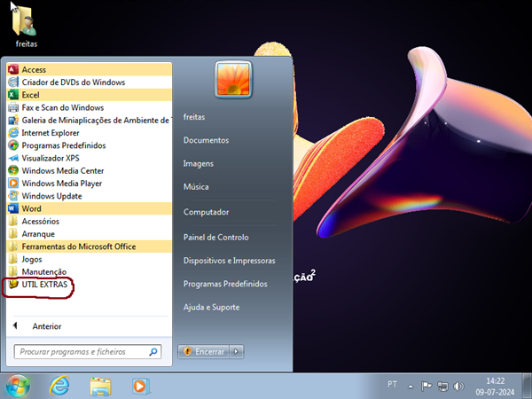The width and height of the screenshot is (532, 399).
Task: Launch Criador de DVDs do Windows icon
Action: click(13, 82)
